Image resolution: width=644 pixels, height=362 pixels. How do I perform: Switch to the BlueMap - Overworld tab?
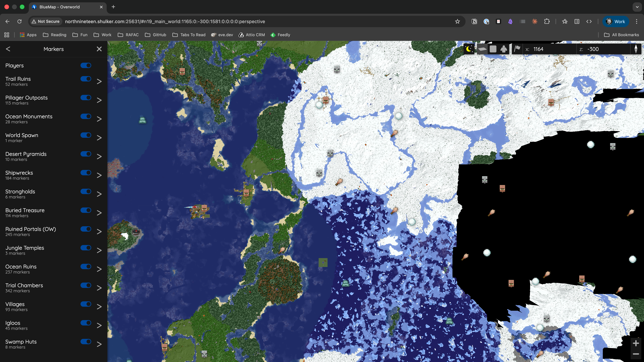click(x=60, y=7)
